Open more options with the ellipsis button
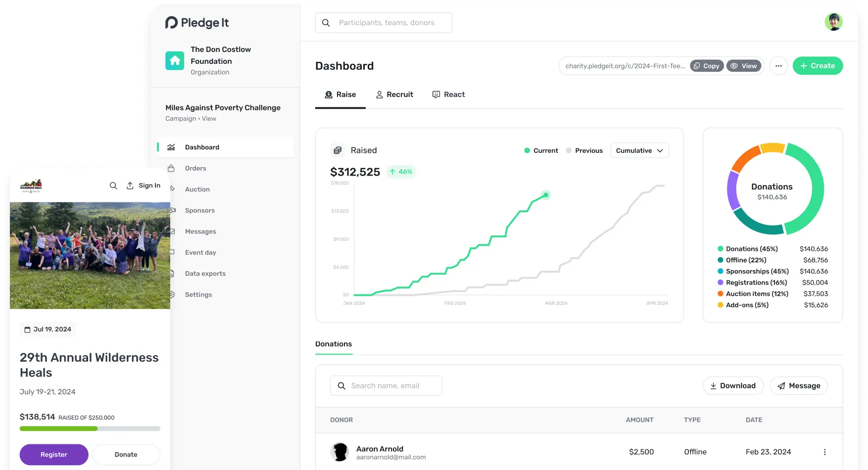 click(x=778, y=65)
